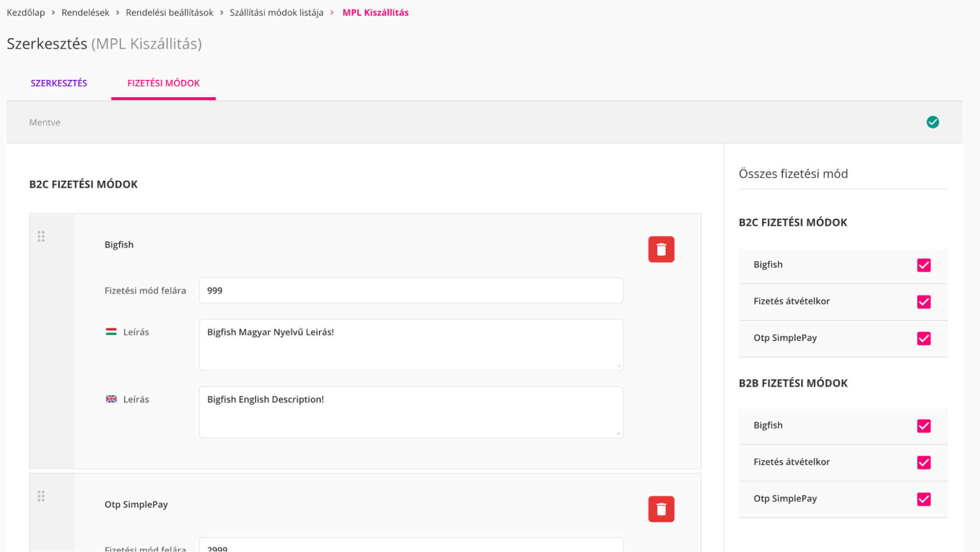This screenshot has height=552, width=980.
Task: Select the Fizetési módok tab
Action: coord(163,83)
